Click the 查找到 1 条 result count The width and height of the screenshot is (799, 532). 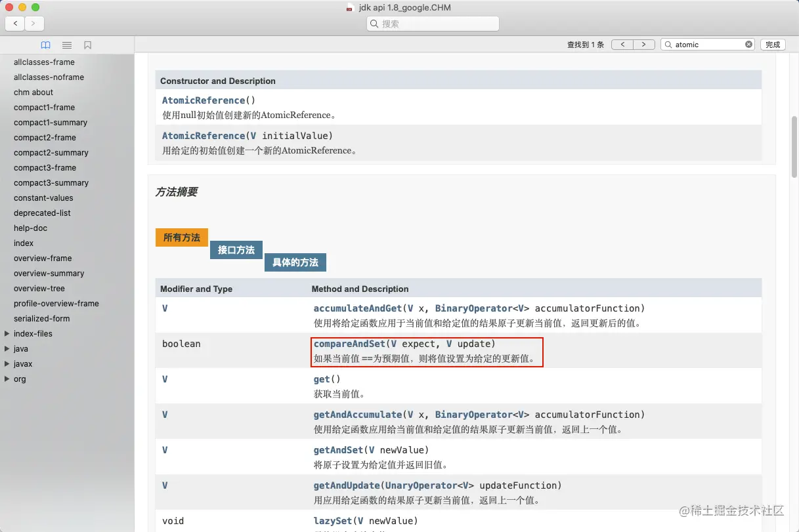pos(586,45)
